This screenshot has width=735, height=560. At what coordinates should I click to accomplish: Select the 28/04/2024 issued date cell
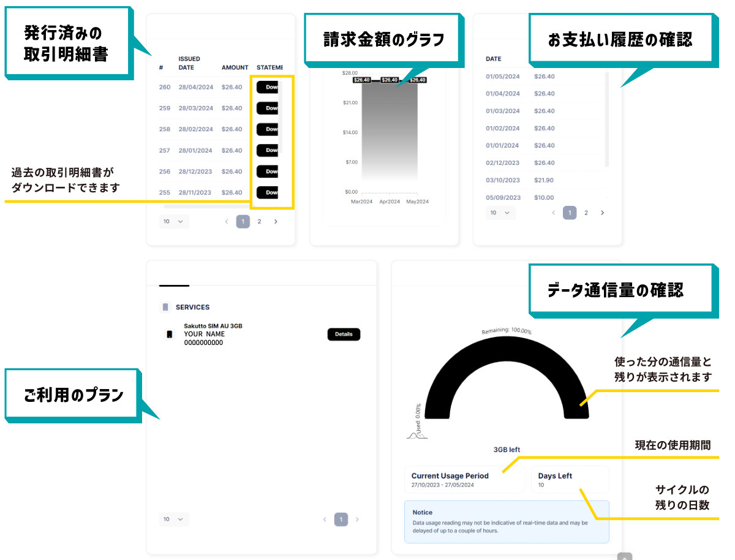point(196,87)
